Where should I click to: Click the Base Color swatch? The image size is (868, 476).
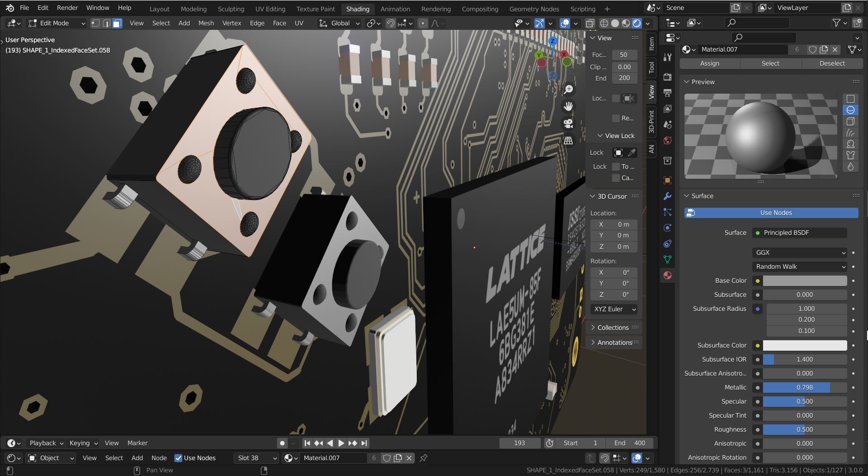tap(805, 281)
